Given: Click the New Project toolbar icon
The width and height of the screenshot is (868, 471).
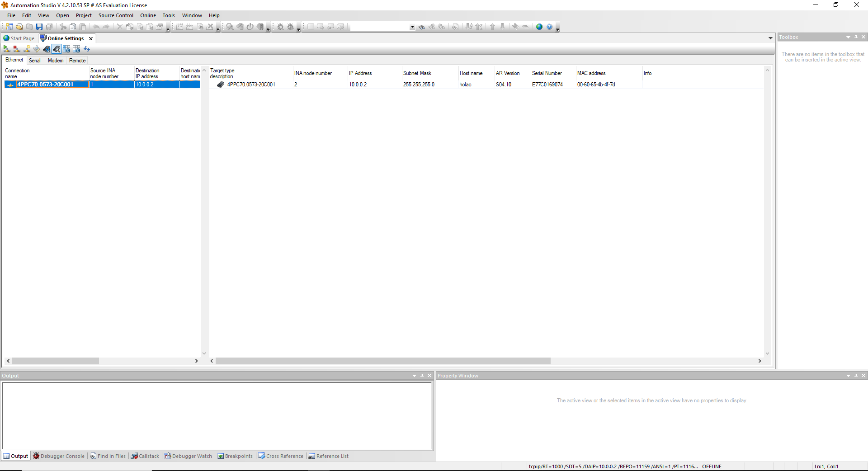Looking at the screenshot, I should 9,27.
